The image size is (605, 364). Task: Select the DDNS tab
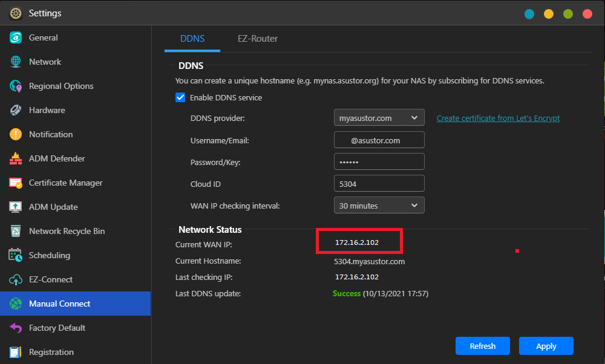pos(192,39)
